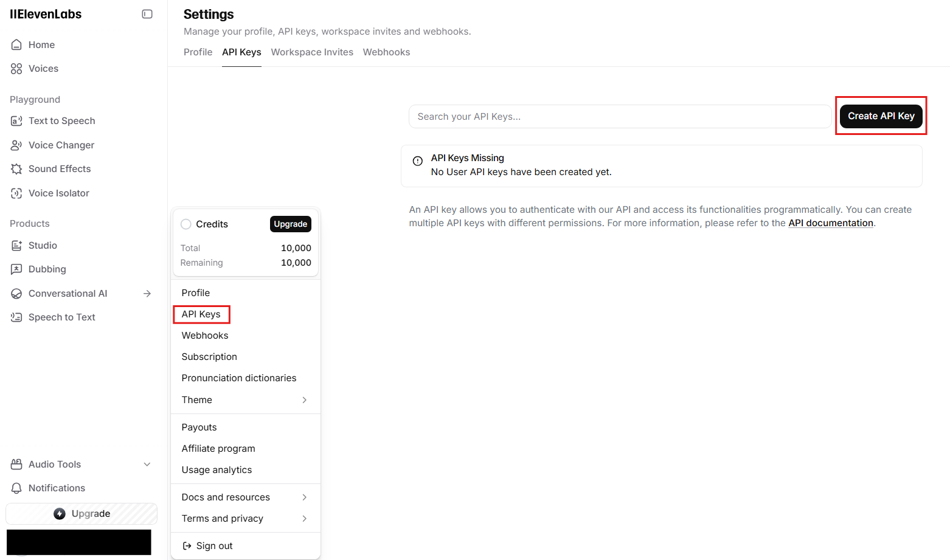Click the 'API Keys Missing' heading
The image size is (950, 560).
[467, 158]
